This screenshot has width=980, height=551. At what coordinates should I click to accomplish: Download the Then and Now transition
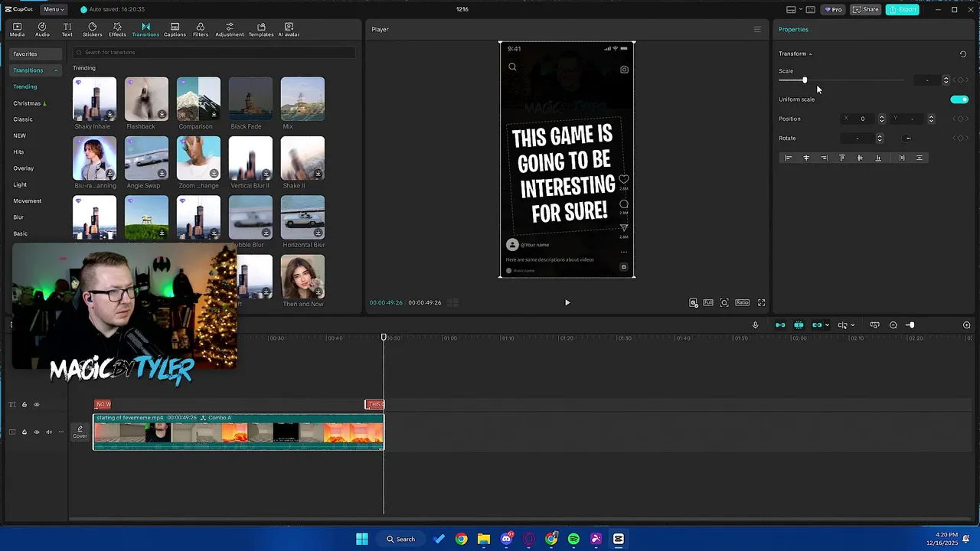[x=318, y=292]
